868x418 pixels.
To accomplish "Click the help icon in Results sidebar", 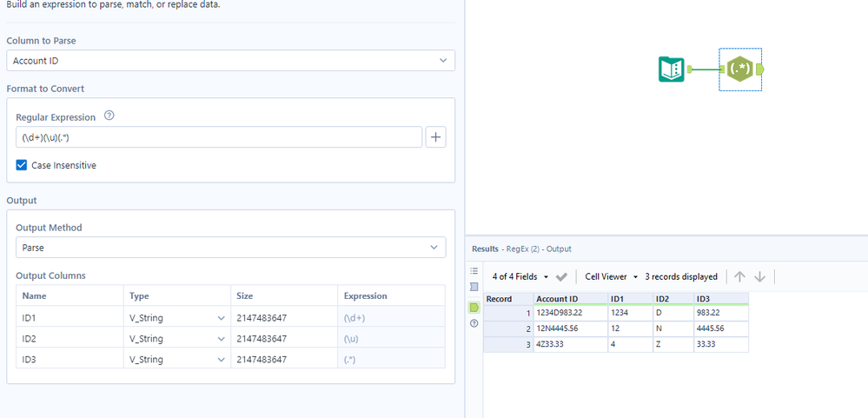I will (474, 323).
